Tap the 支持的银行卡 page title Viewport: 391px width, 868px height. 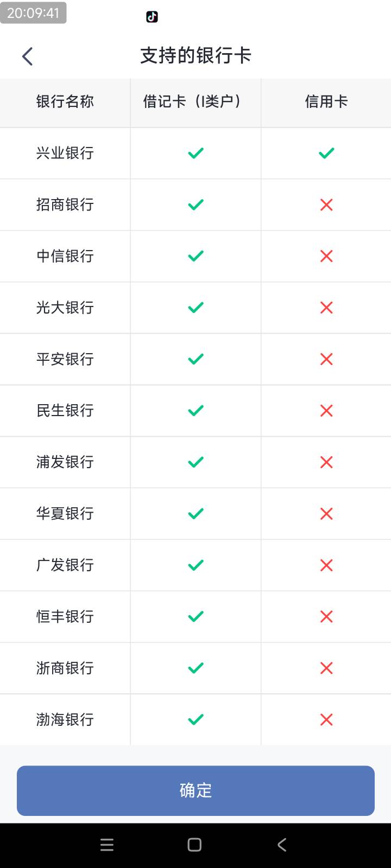(195, 56)
